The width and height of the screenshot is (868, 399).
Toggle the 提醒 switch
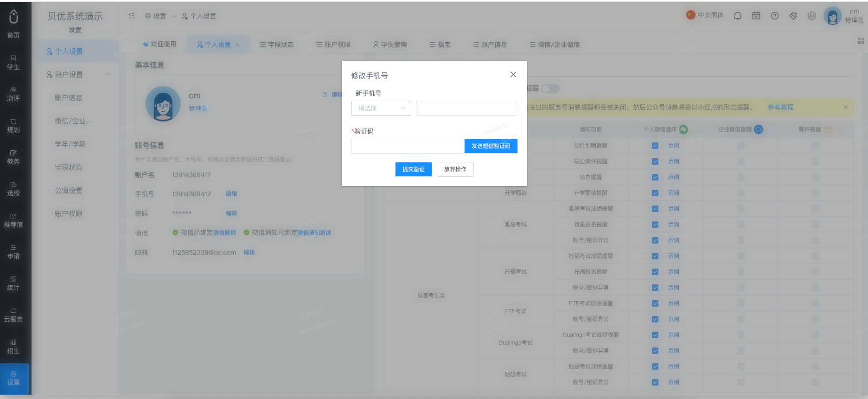tap(550, 89)
